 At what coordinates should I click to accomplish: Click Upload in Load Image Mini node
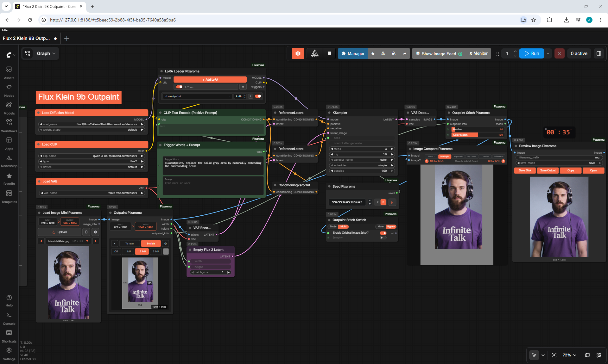[59, 232]
